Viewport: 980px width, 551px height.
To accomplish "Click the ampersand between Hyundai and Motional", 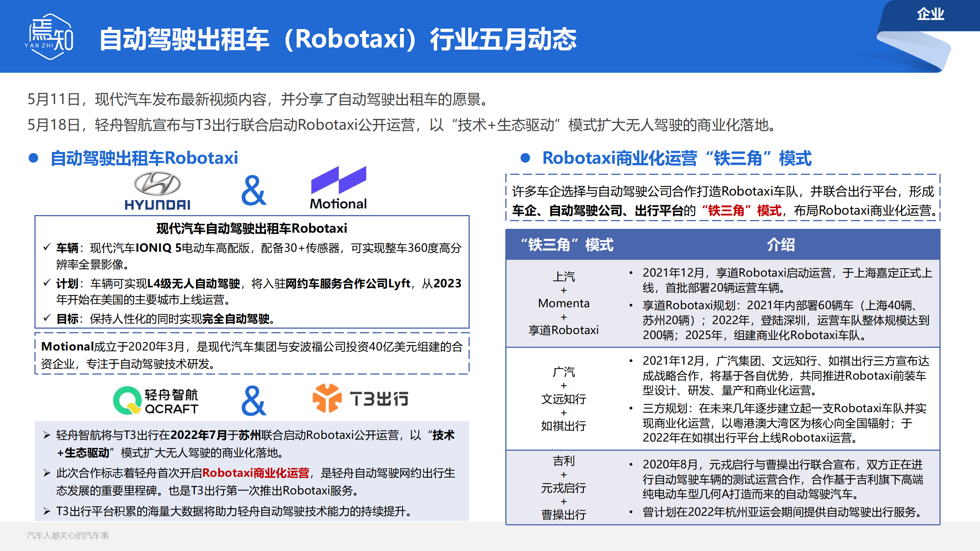I will point(253,190).
